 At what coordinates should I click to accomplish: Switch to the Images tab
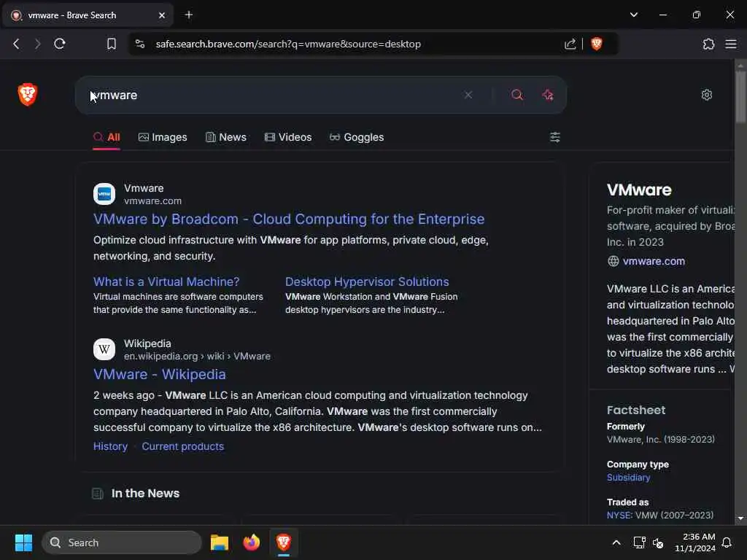(163, 137)
